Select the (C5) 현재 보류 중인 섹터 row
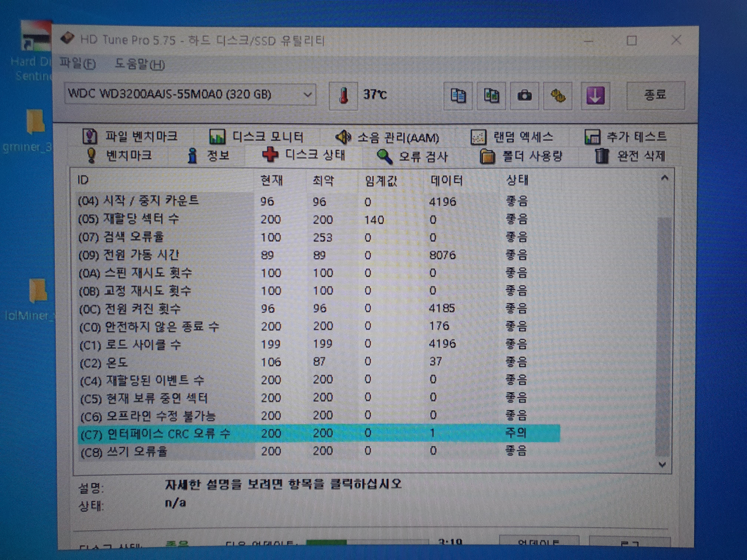 (318, 398)
